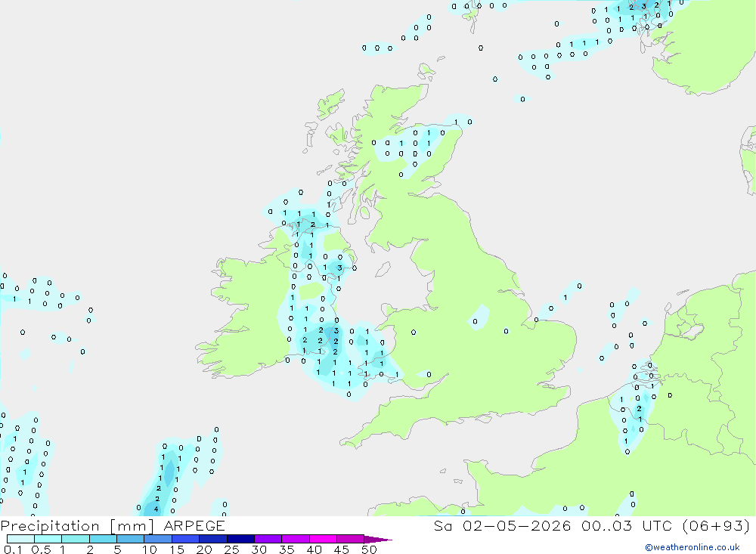This screenshot has width=756, height=554.
Task: Pick the 25–30 mm navy legend swatch
Action: (x=240, y=539)
